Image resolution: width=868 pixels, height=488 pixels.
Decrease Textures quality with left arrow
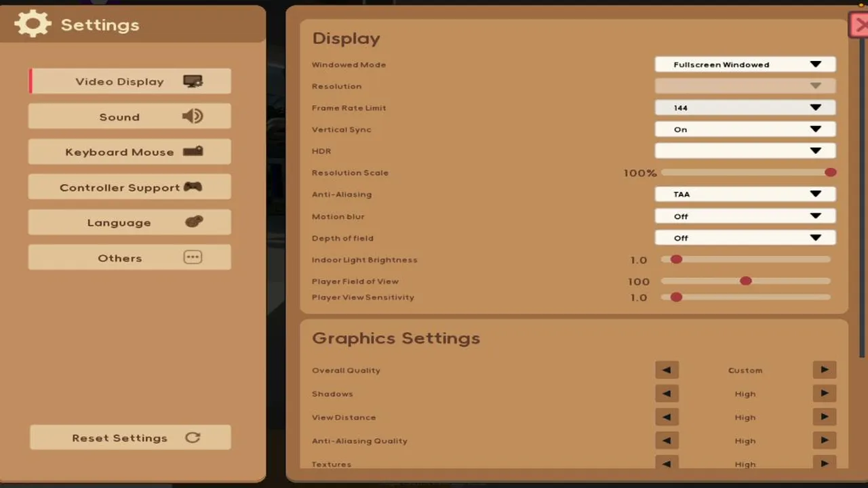pos(667,464)
